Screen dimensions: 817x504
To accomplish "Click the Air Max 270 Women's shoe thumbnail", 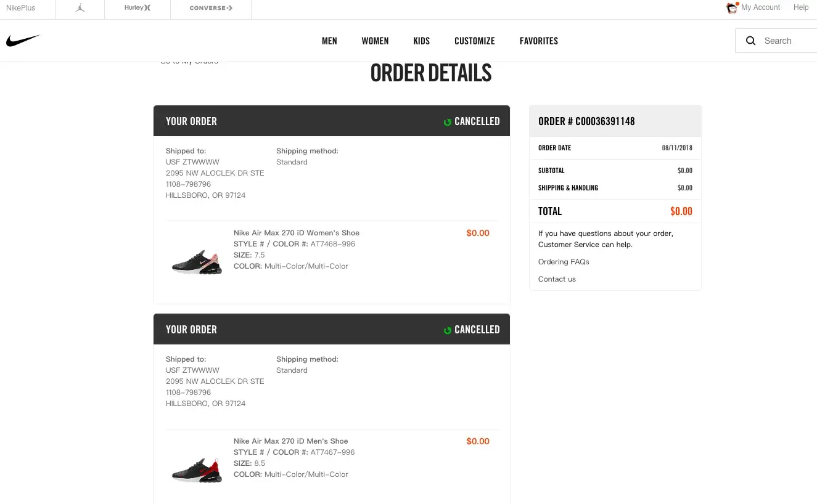I will (x=197, y=262).
